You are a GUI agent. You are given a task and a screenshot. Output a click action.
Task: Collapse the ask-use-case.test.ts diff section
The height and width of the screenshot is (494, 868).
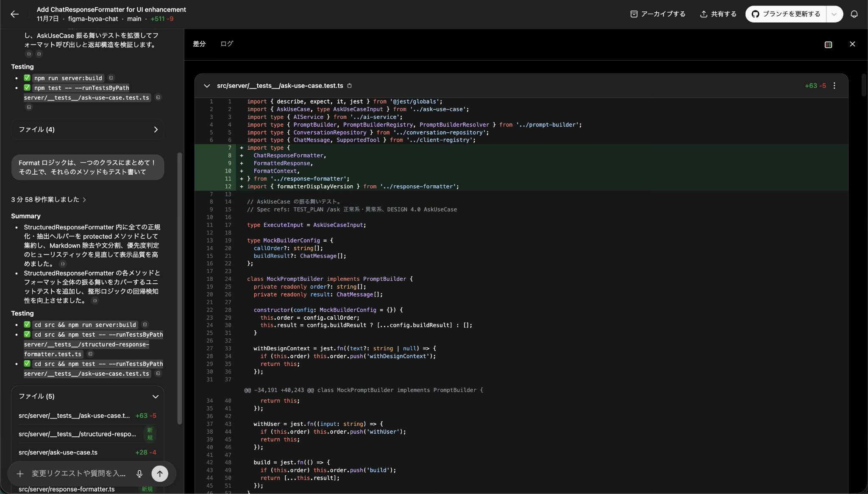pyautogui.click(x=207, y=86)
